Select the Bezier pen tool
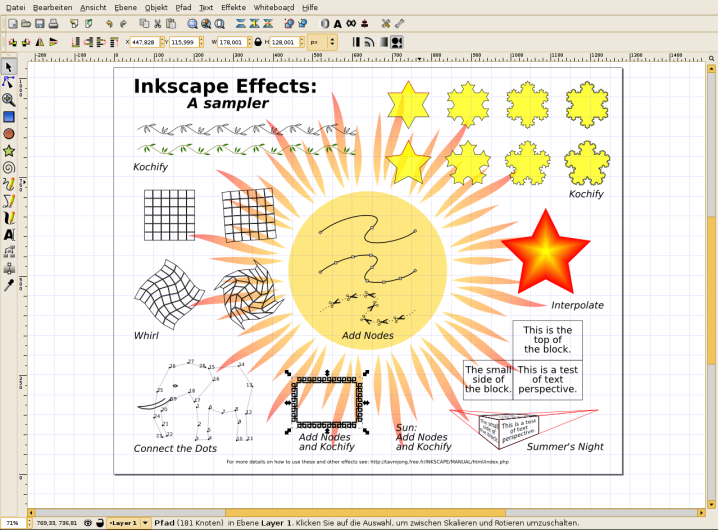This screenshot has width=718, height=530. tap(9, 201)
